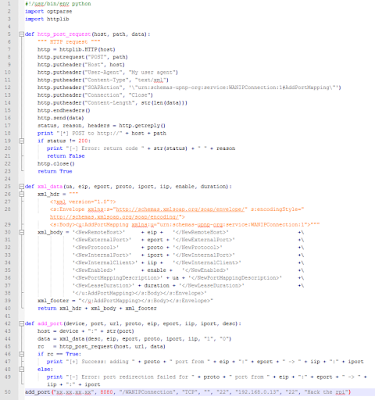Click line number 50 in the gutter

(8, 392)
